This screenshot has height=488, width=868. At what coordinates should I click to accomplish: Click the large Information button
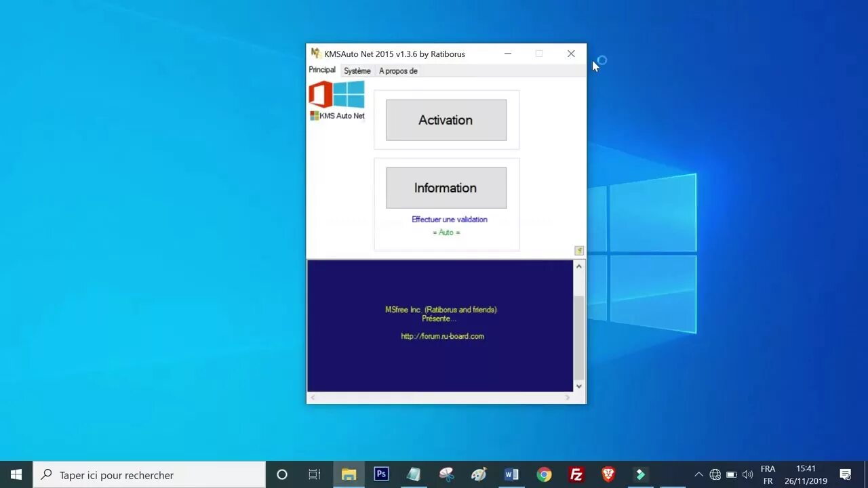446,188
